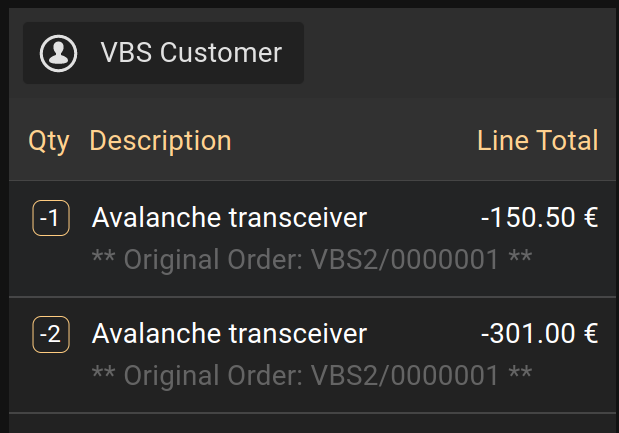Viewport: 619px width, 433px height.
Task: Click the Line Total column header
Action: [x=537, y=141]
